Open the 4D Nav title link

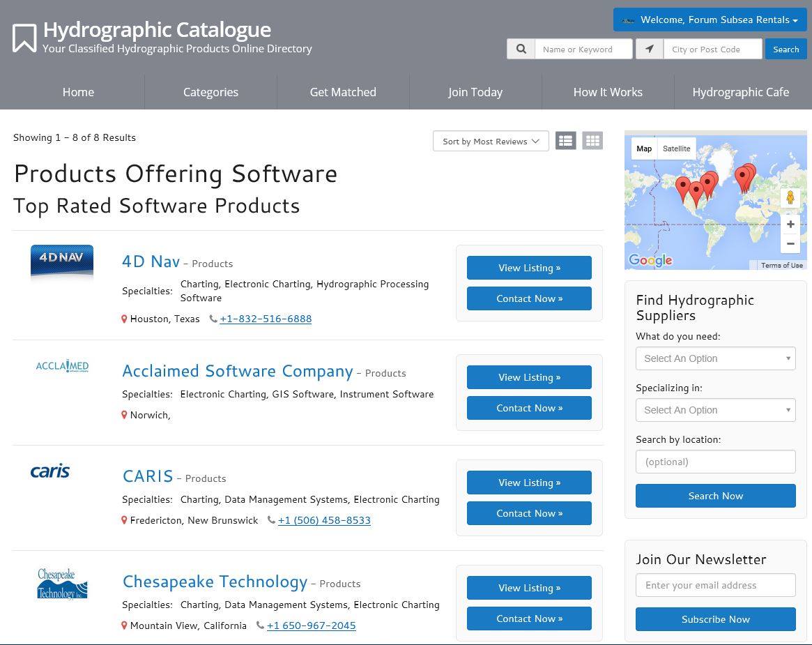click(x=151, y=261)
